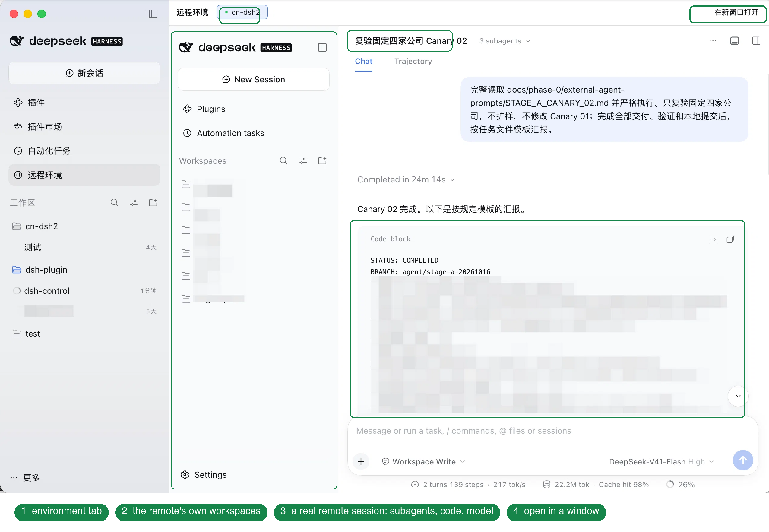
Task: Open the test workspace folder
Action: tap(84, 334)
